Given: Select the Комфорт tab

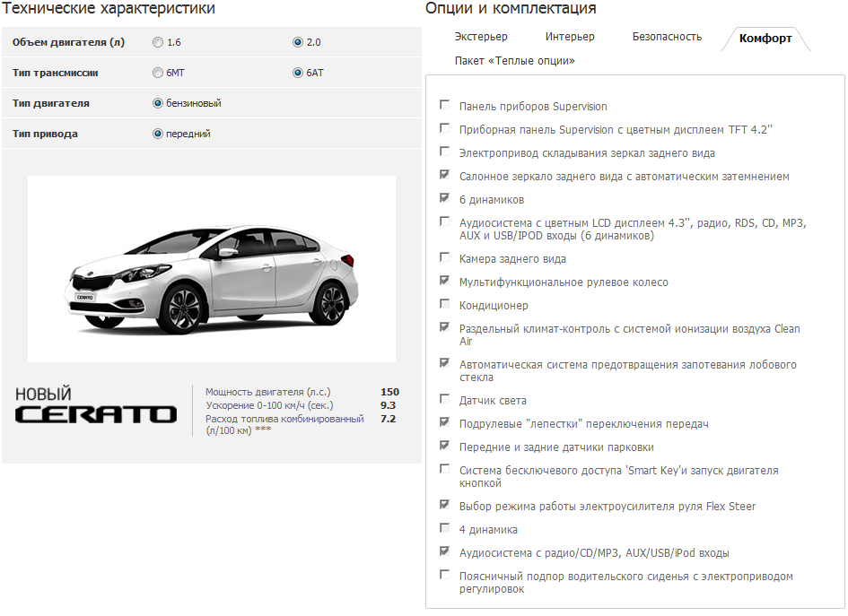Looking at the screenshot, I should (x=765, y=39).
